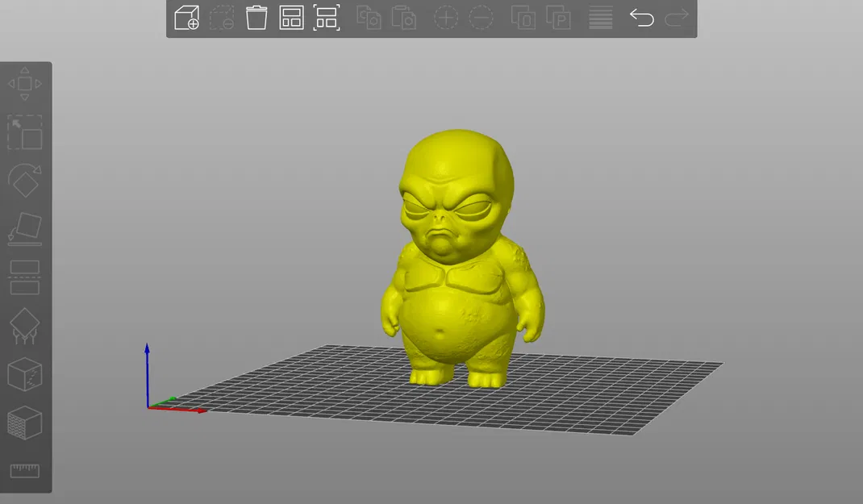Select the alien figurine model
Viewport: 863px width, 504px height.
(x=460, y=282)
